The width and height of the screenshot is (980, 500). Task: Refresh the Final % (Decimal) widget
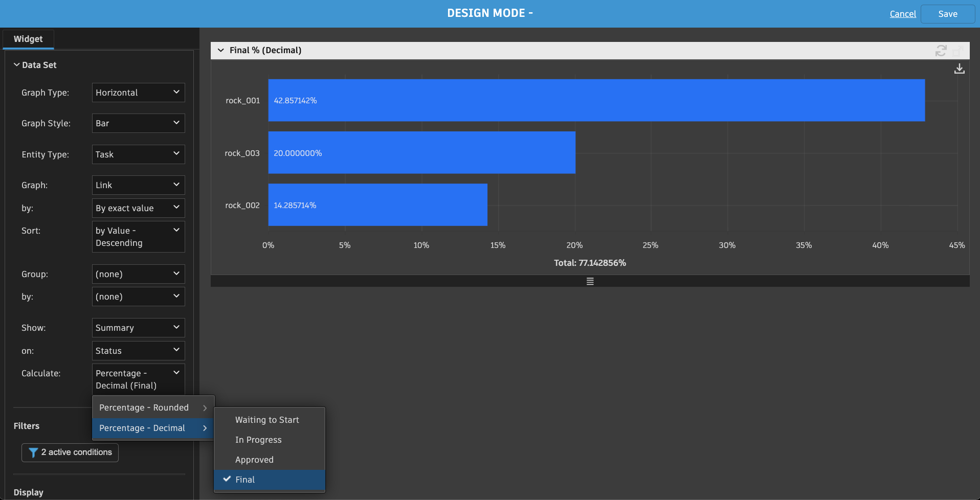[x=941, y=51]
